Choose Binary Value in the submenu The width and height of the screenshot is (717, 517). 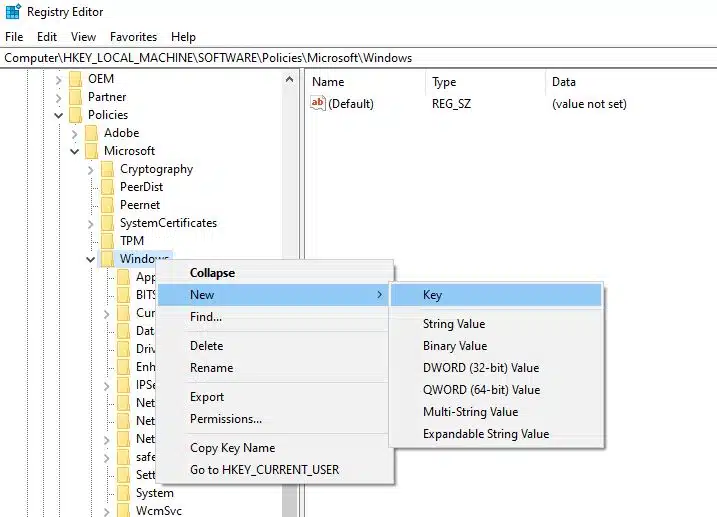click(496, 346)
